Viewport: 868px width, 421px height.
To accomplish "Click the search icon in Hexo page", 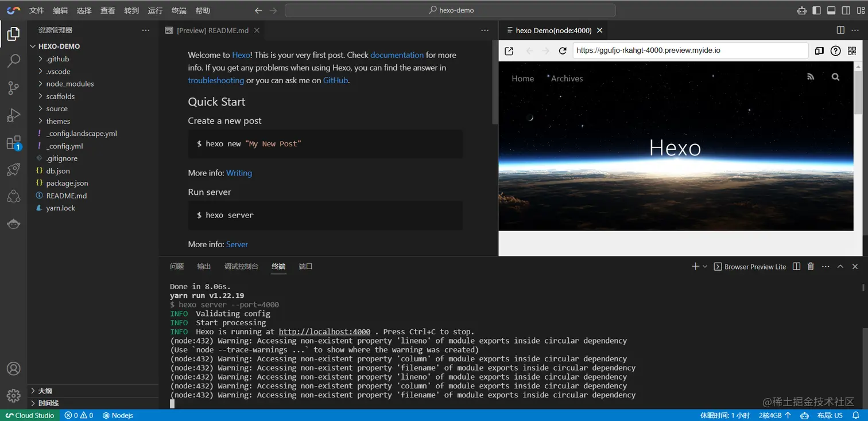I will (835, 77).
